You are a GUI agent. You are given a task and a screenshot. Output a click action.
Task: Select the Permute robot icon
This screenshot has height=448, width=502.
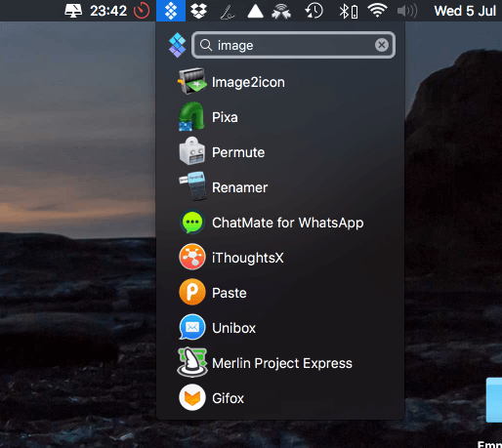point(192,151)
